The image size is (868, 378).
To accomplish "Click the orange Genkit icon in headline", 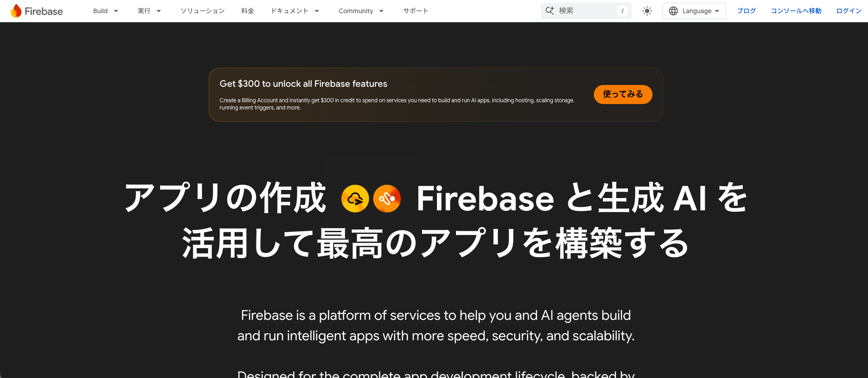I will coord(387,199).
